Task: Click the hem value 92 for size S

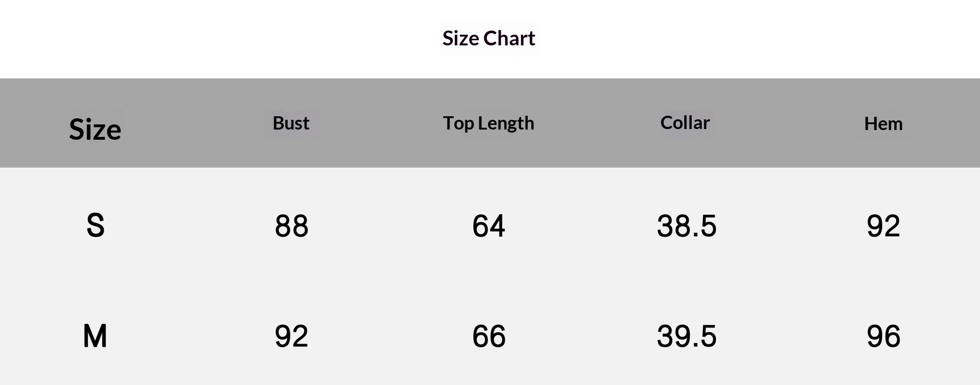Action: [x=883, y=226]
